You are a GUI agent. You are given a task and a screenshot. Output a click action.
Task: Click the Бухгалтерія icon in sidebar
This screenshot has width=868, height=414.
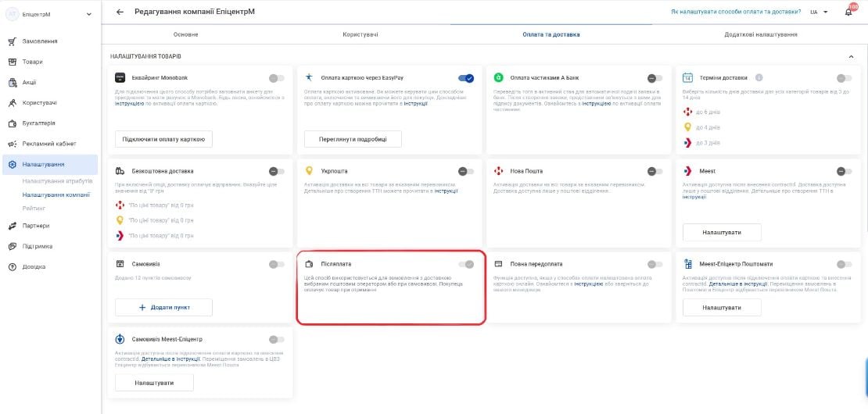click(13, 123)
